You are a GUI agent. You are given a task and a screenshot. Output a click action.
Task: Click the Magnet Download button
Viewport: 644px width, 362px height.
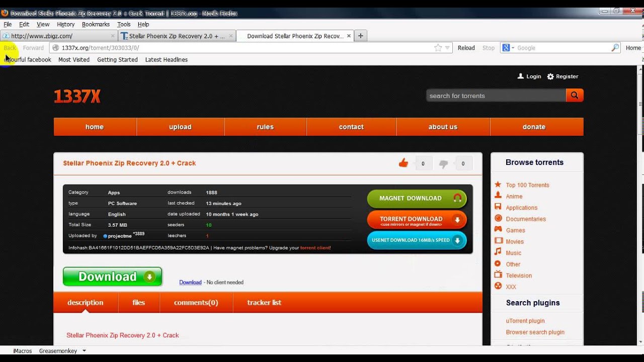[417, 198]
